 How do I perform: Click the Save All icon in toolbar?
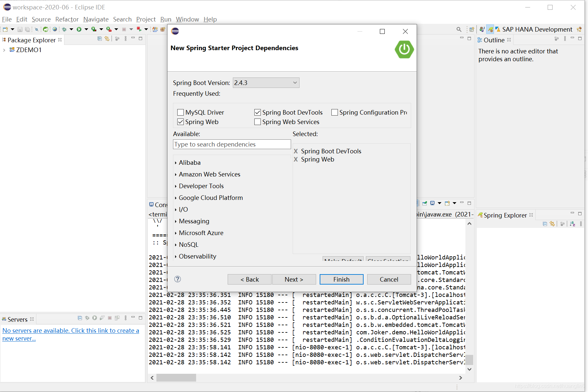pyautogui.click(x=27, y=29)
